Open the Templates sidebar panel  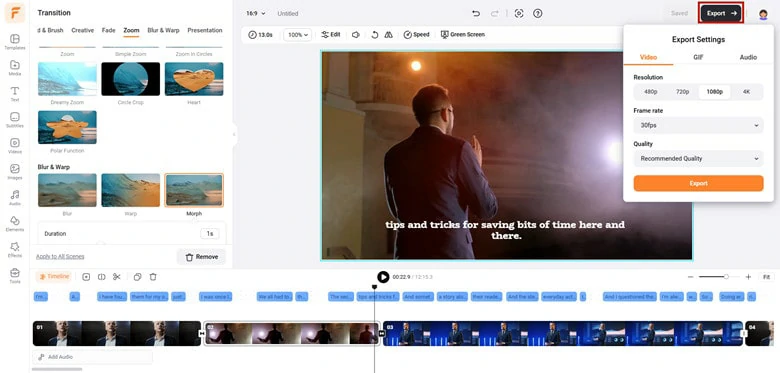point(15,42)
